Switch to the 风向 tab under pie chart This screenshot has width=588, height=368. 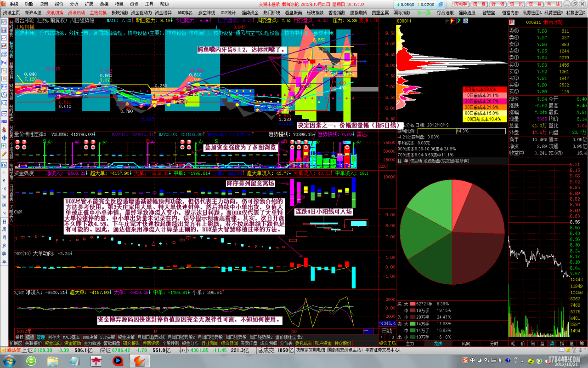(466, 343)
